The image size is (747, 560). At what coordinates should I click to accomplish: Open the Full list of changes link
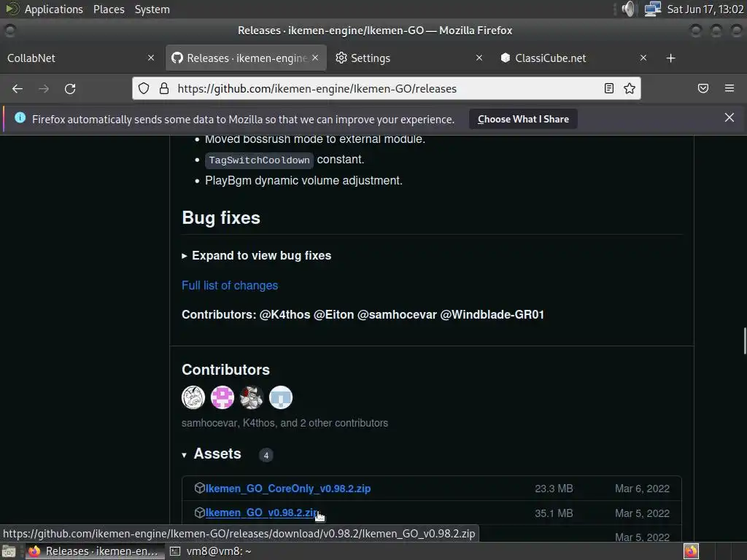(x=230, y=285)
